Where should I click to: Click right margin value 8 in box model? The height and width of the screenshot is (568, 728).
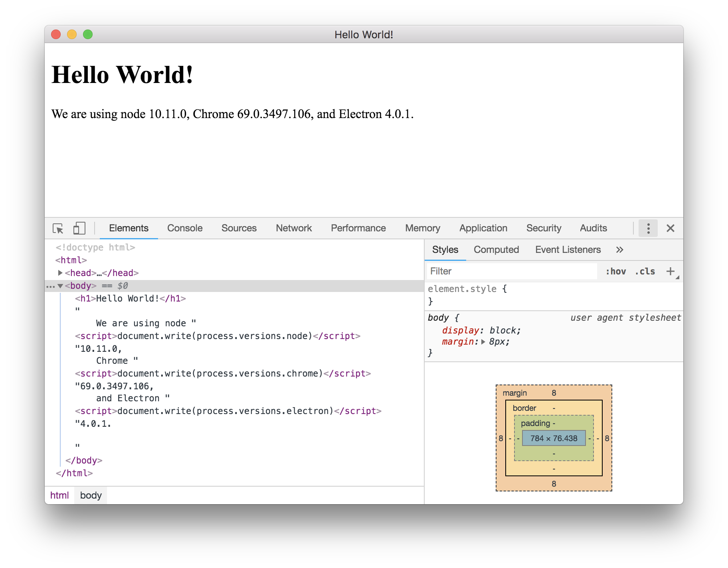[x=607, y=438]
